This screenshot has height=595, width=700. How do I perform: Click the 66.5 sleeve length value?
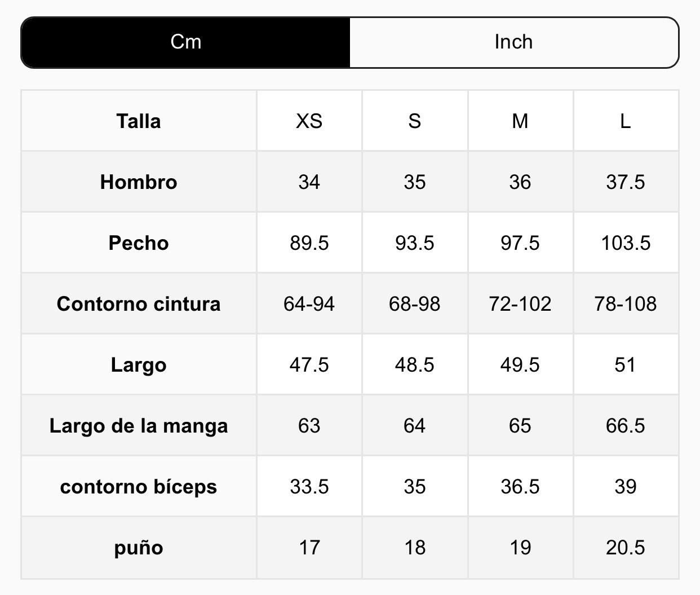pos(625,426)
